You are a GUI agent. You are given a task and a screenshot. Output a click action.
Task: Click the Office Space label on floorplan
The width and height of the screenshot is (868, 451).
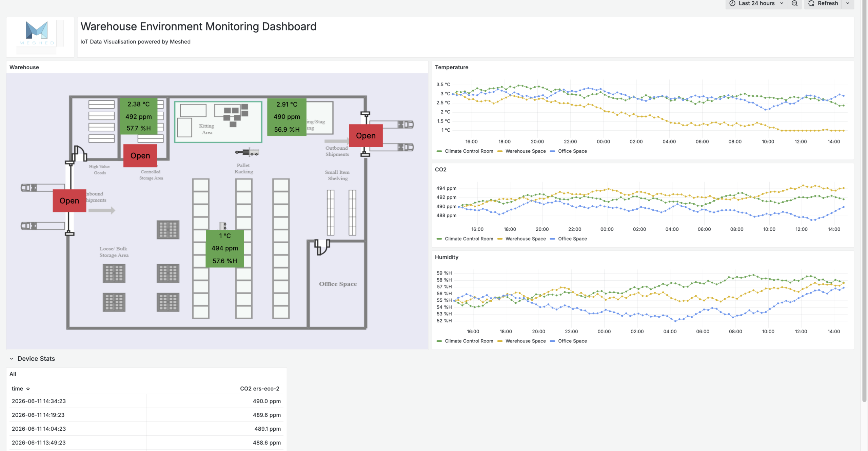338,284
